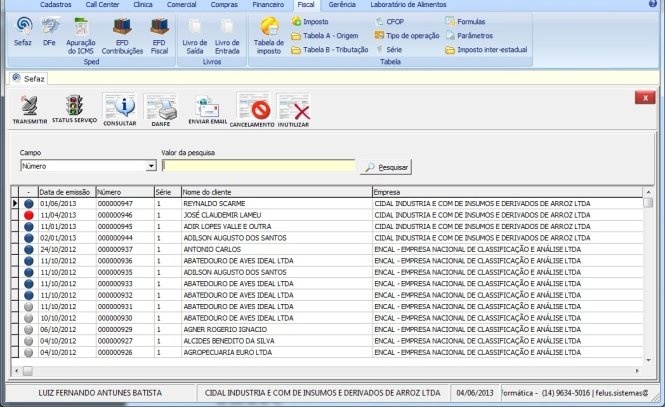Open EFD Fiscal
The height and width of the screenshot is (407, 665).
tap(159, 36)
